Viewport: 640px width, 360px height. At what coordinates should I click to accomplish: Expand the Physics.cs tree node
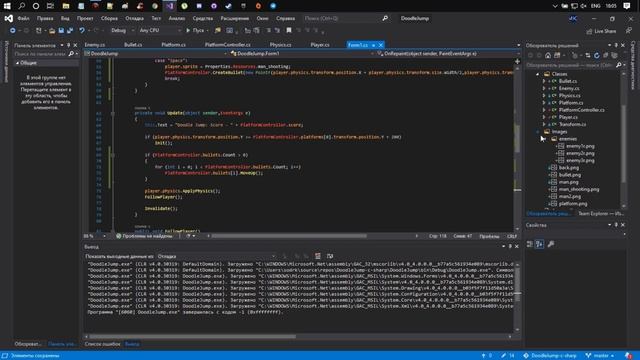(544, 96)
